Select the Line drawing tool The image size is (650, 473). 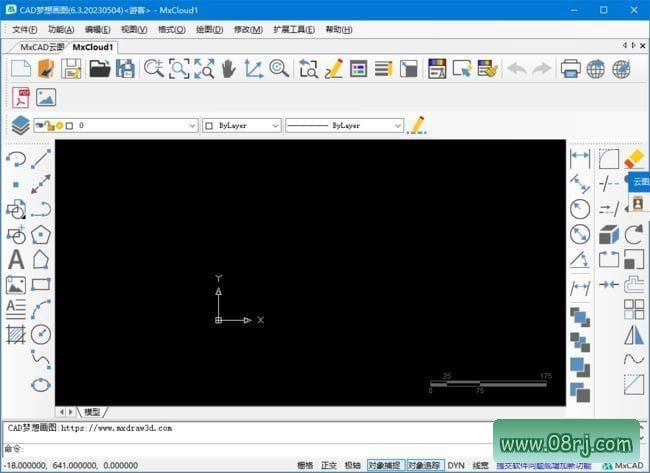[x=41, y=159]
